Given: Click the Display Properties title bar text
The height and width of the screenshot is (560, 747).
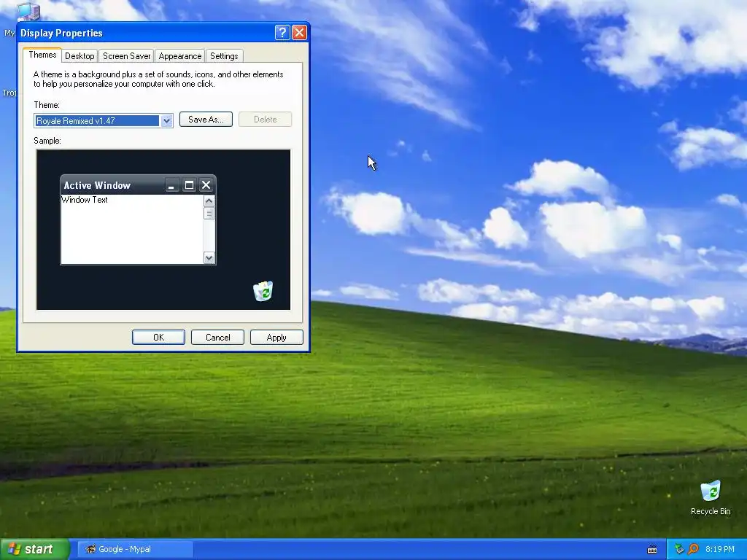Looking at the screenshot, I should (x=61, y=33).
